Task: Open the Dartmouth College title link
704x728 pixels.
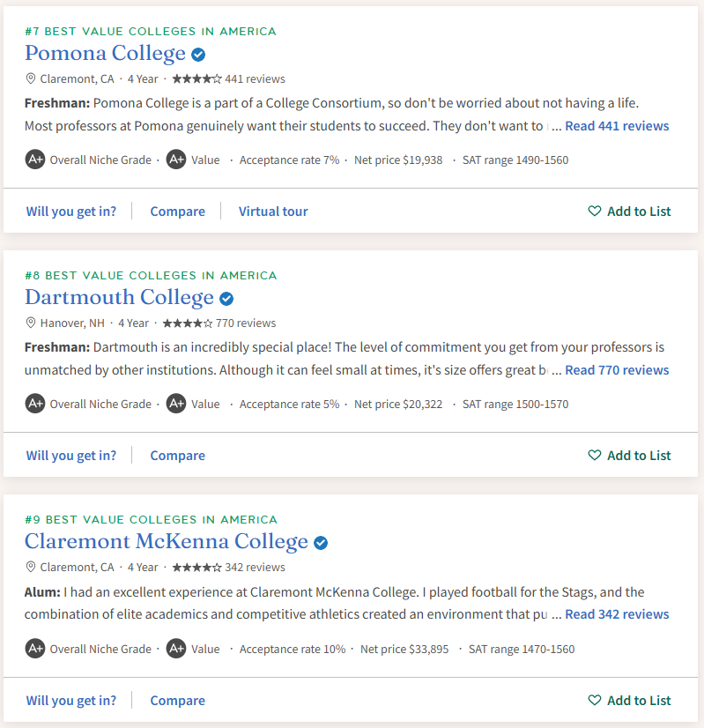Action: [x=119, y=298]
